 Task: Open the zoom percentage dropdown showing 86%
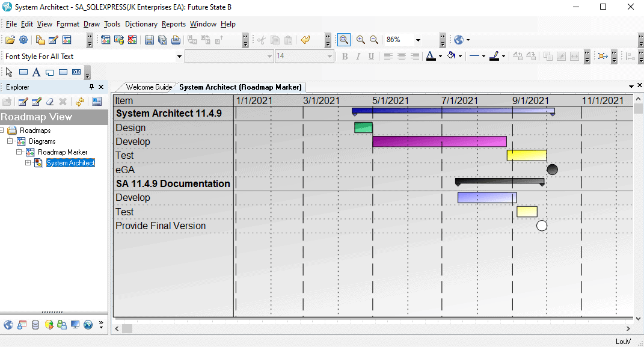pyautogui.click(x=418, y=40)
